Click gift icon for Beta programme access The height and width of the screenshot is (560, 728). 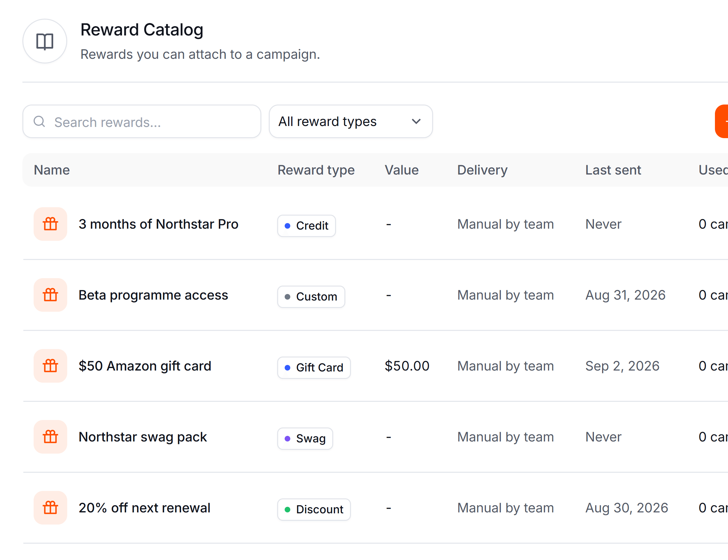pyautogui.click(x=50, y=295)
